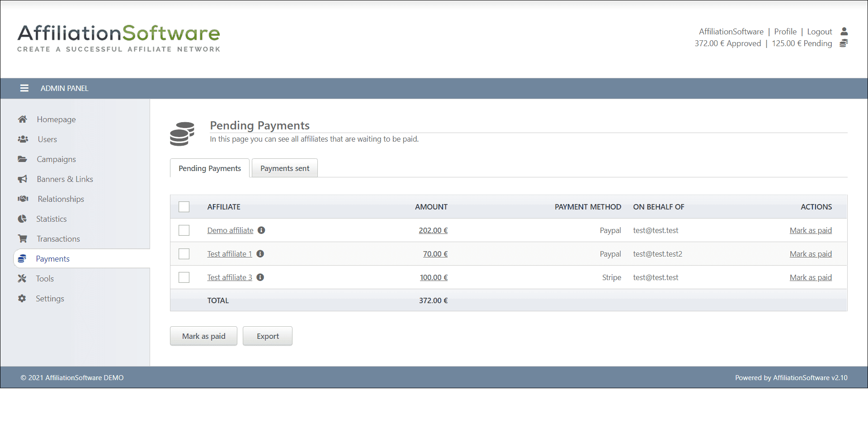Screen dimensions: 868x424
Task: Check the Demo affiliate row checkbox
Action: [184, 230]
